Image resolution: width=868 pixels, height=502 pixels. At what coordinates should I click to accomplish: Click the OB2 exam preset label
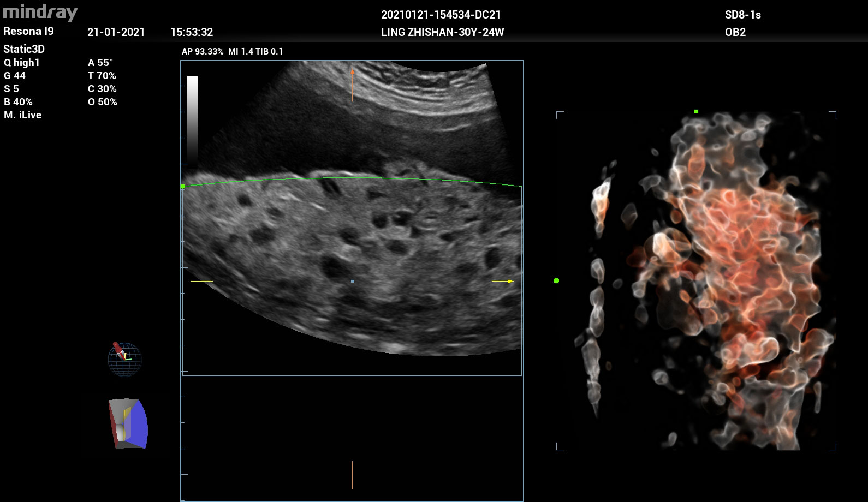point(735,32)
